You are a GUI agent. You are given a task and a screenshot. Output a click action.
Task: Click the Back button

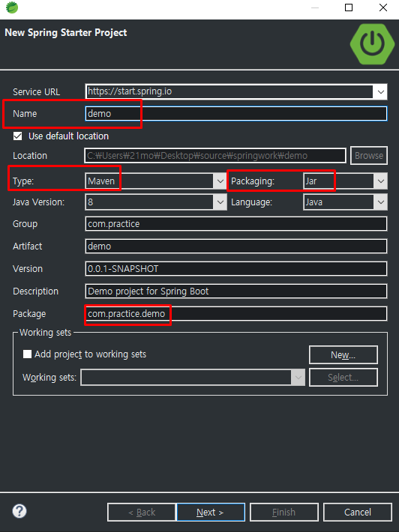coord(142,512)
